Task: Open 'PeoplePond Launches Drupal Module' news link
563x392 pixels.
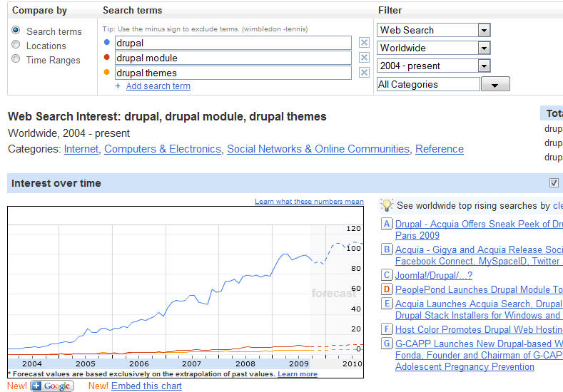Action: (479, 289)
